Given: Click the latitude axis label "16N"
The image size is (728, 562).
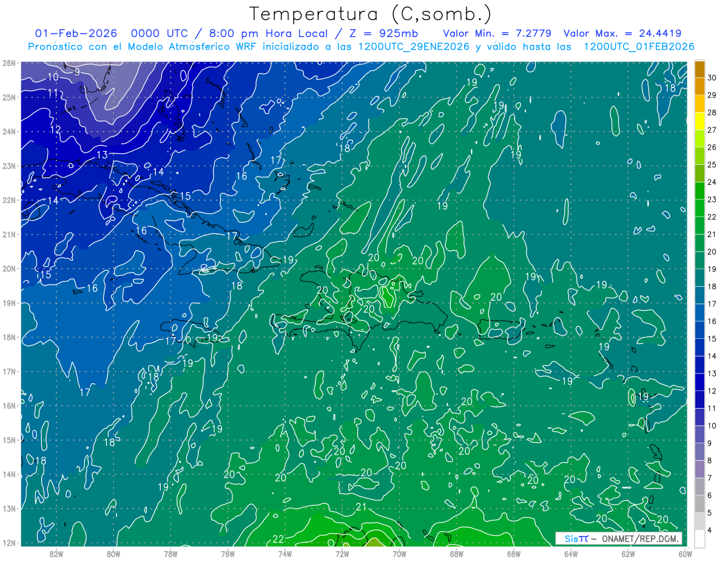Looking at the screenshot, I should [9, 406].
